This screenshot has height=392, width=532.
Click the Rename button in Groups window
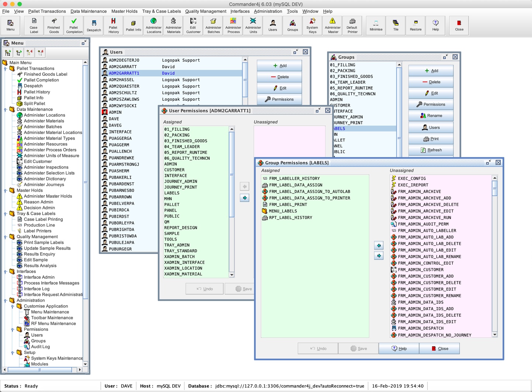(431, 116)
